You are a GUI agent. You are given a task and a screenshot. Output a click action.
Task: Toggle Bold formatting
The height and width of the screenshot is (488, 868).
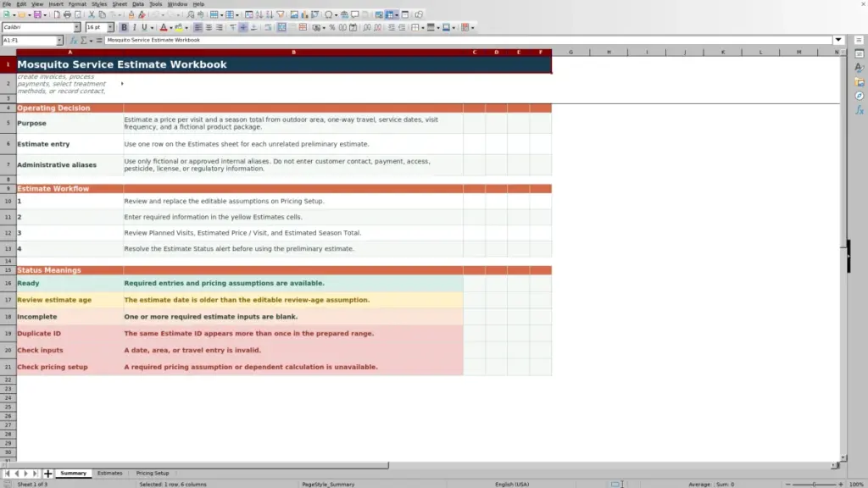click(x=124, y=27)
